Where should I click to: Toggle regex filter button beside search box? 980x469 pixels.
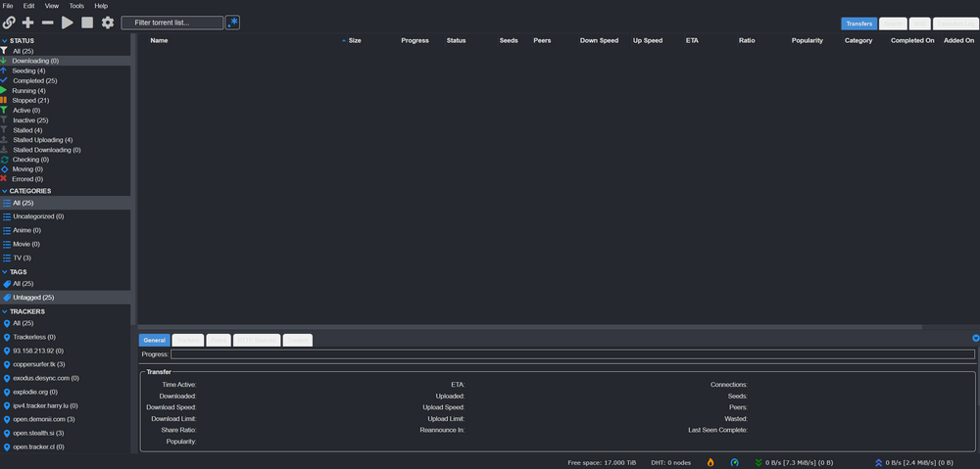tap(232, 23)
